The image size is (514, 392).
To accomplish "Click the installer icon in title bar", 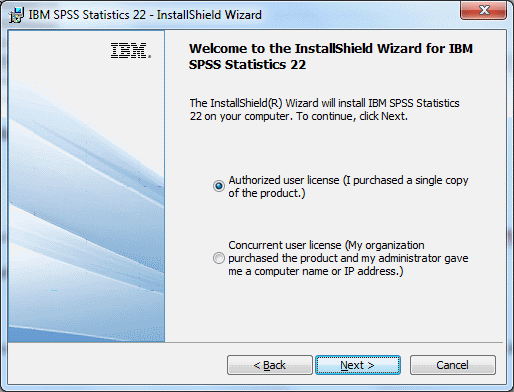I will (x=16, y=15).
